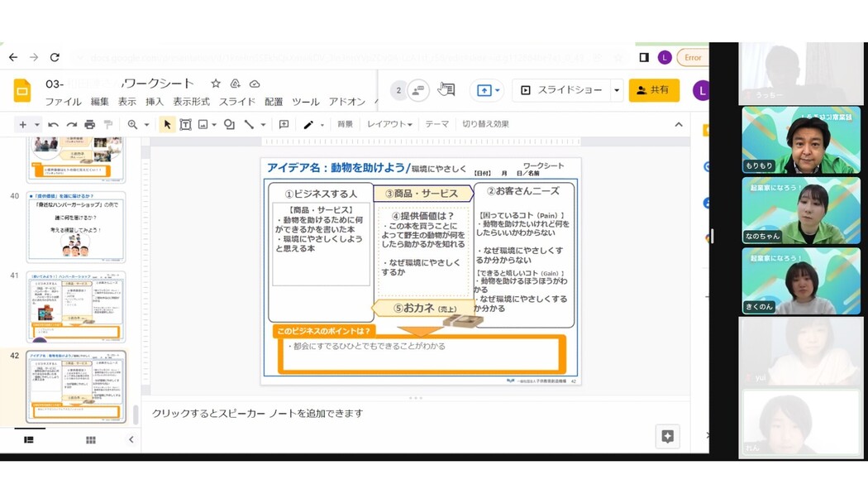
Task: Expand the レイアウト dropdown
Action: tap(389, 124)
